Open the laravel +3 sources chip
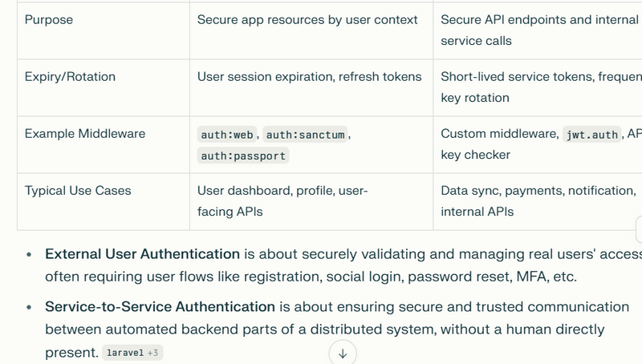This screenshot has height=364, width=642. (133, 353)
